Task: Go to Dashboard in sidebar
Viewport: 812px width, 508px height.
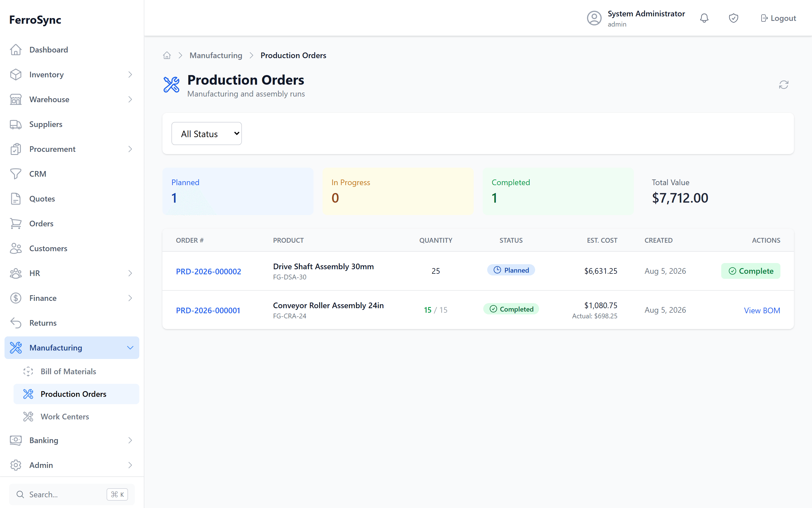Action: pos(72,50)
